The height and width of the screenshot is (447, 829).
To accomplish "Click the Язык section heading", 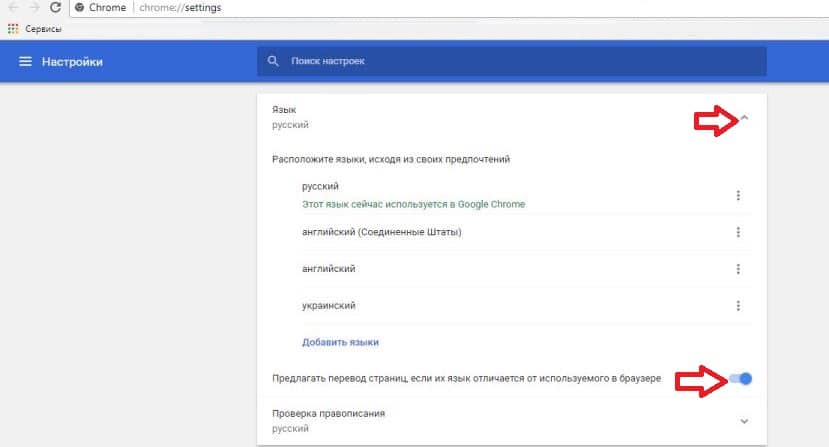I will tap(284, 110).
